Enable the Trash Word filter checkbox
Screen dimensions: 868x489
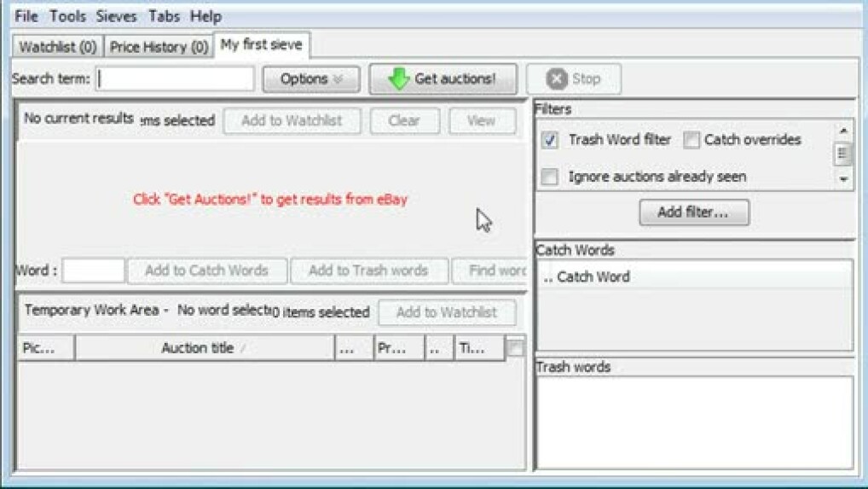[x=550, y=141]
